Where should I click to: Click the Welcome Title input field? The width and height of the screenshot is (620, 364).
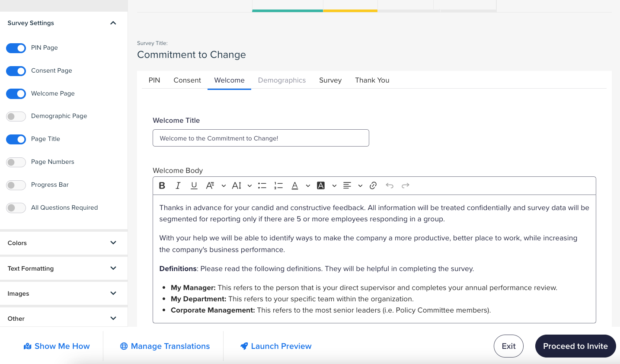[x=261, y=138]
